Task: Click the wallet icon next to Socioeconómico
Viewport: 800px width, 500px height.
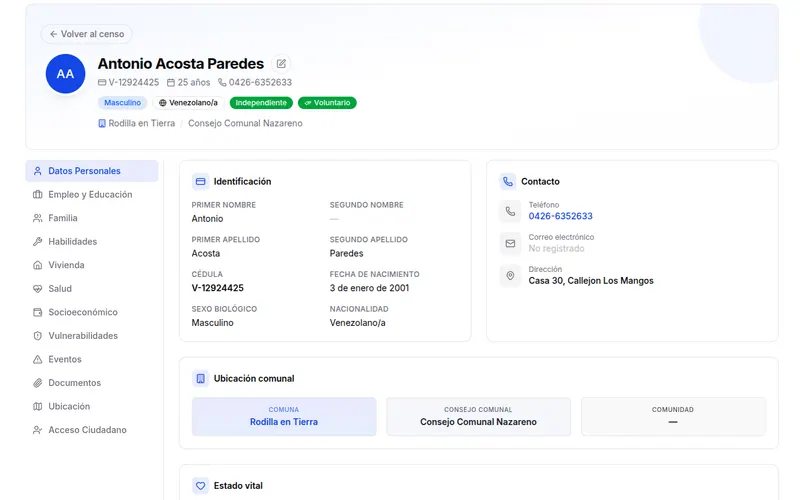Action: (x=37, y=312)
